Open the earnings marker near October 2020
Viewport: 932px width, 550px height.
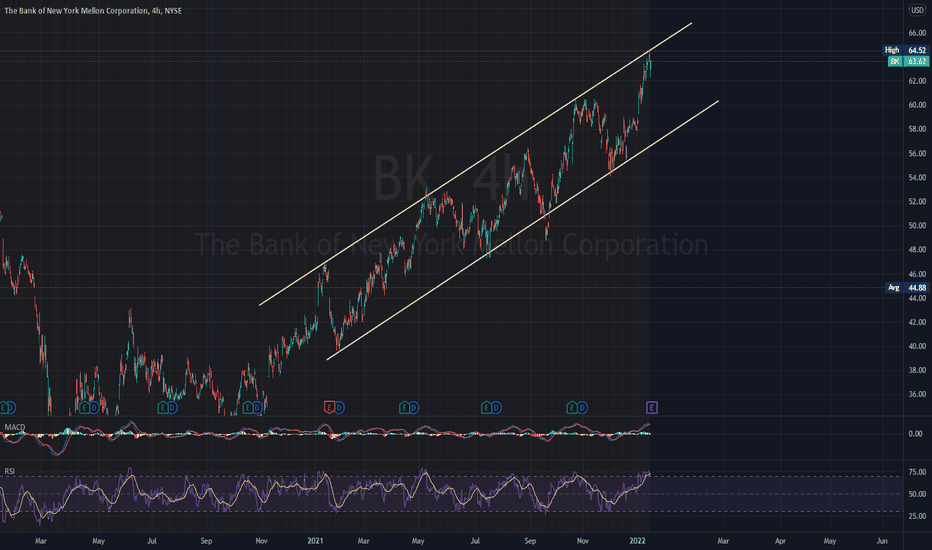248,407
